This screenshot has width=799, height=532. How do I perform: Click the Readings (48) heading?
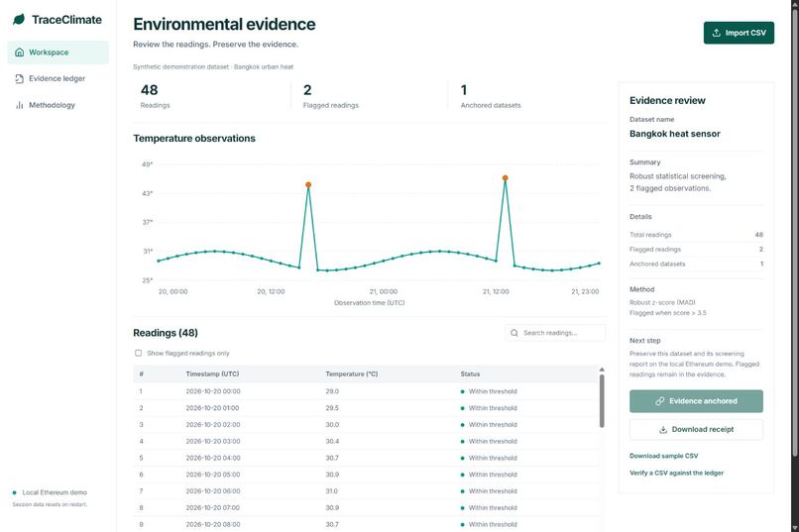click(166, 333)
